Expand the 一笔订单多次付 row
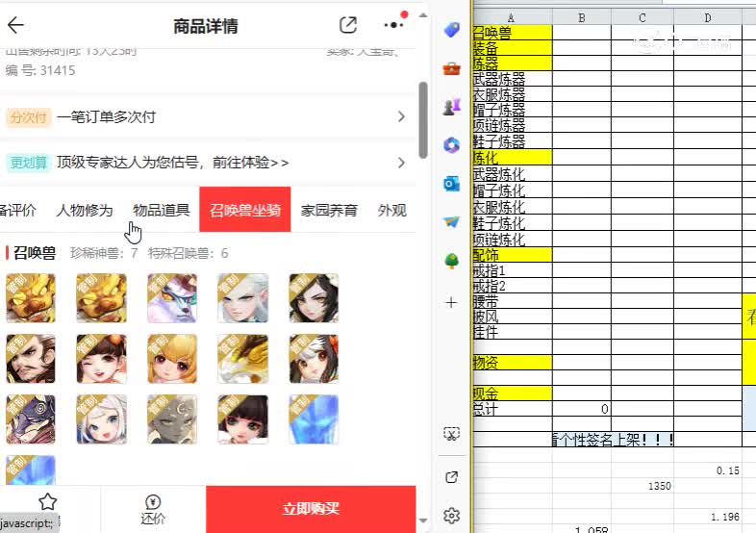 [208, 116]
